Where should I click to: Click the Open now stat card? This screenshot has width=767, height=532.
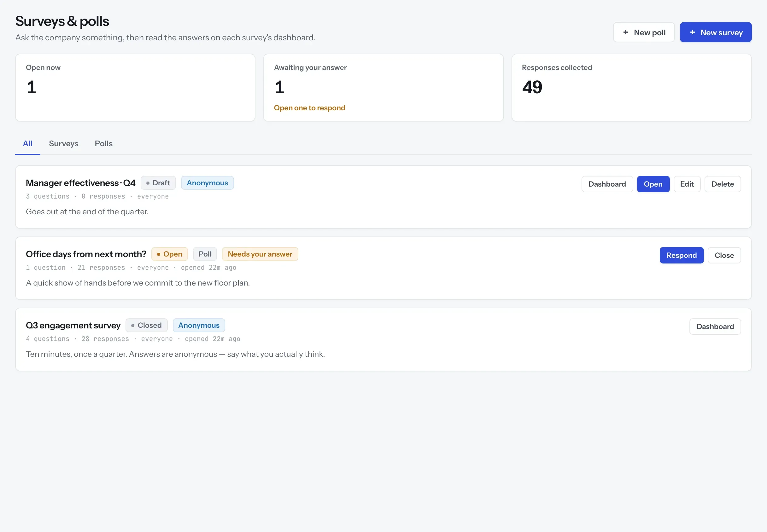point(135,88)
